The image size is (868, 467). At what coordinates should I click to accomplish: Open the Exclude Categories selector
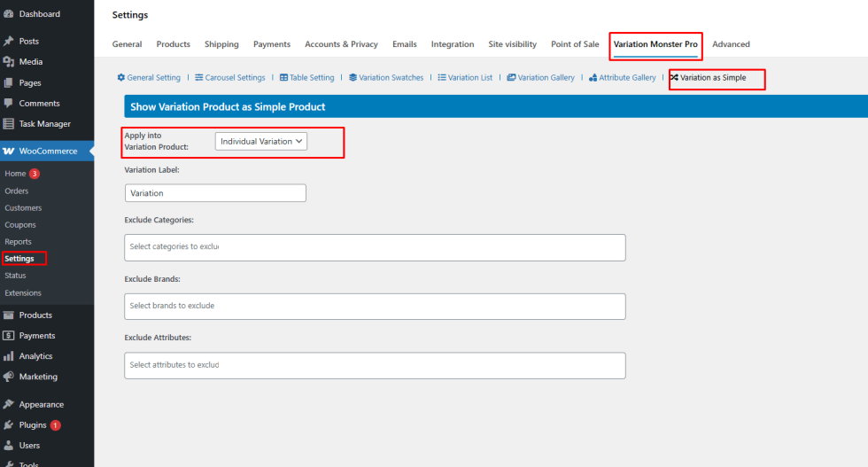[375, 247]
